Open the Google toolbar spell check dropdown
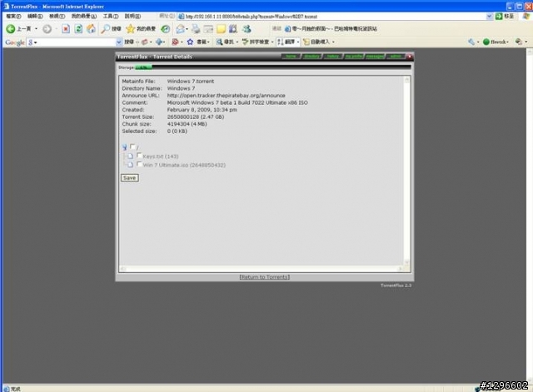Screen dimensions: 533x392 tap(272, 42)
